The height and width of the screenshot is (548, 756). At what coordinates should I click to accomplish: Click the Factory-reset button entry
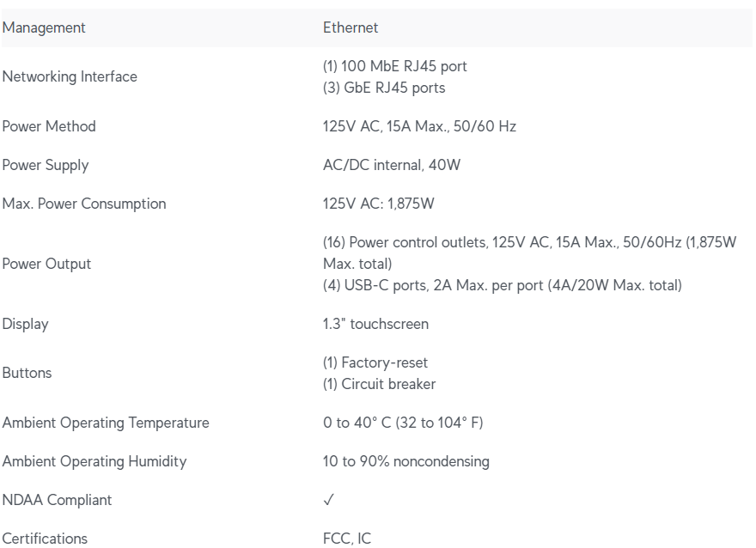pos(375,362)
